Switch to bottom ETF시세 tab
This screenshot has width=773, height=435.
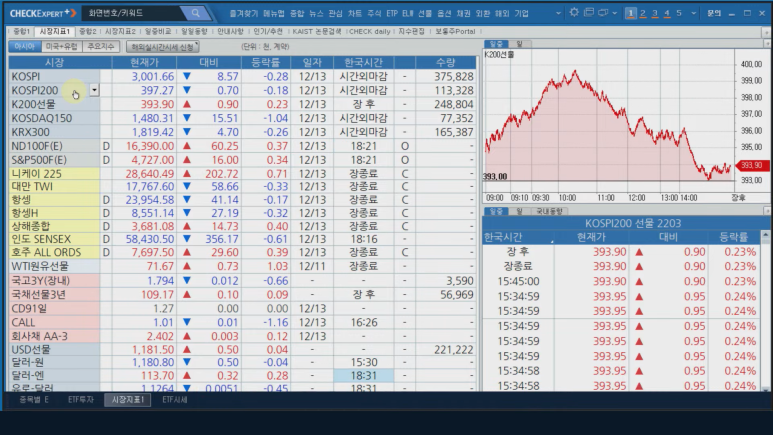[175, 400]
